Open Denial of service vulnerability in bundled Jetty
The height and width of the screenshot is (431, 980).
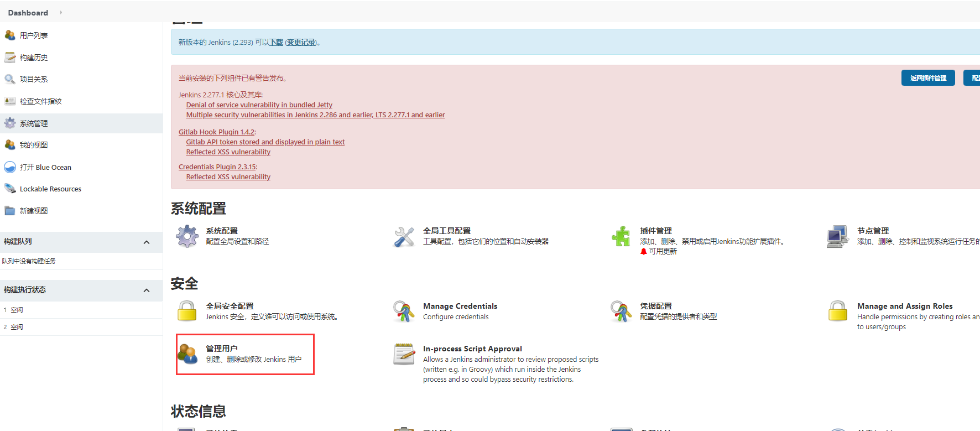coord(259,105)
